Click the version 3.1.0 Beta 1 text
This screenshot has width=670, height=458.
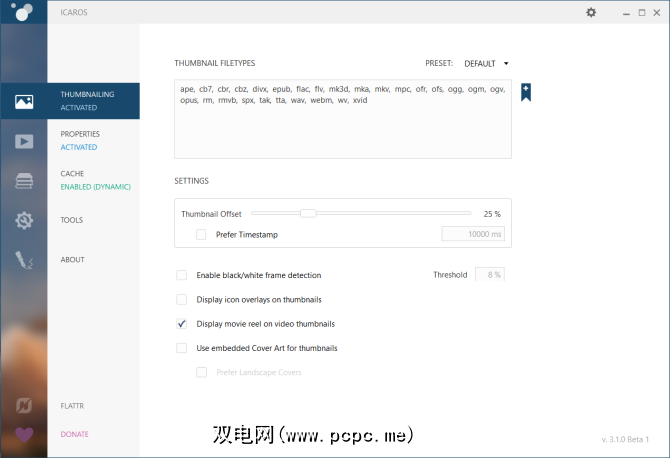(625, 439)
